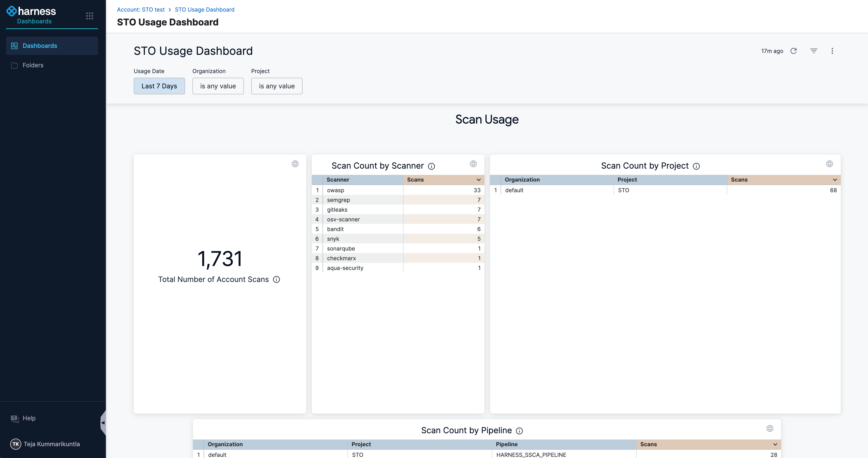Click info icon beside Scan Count by Scanner
Screen dimensions: 868x458
pyautogui.click(x=431, y=166)
